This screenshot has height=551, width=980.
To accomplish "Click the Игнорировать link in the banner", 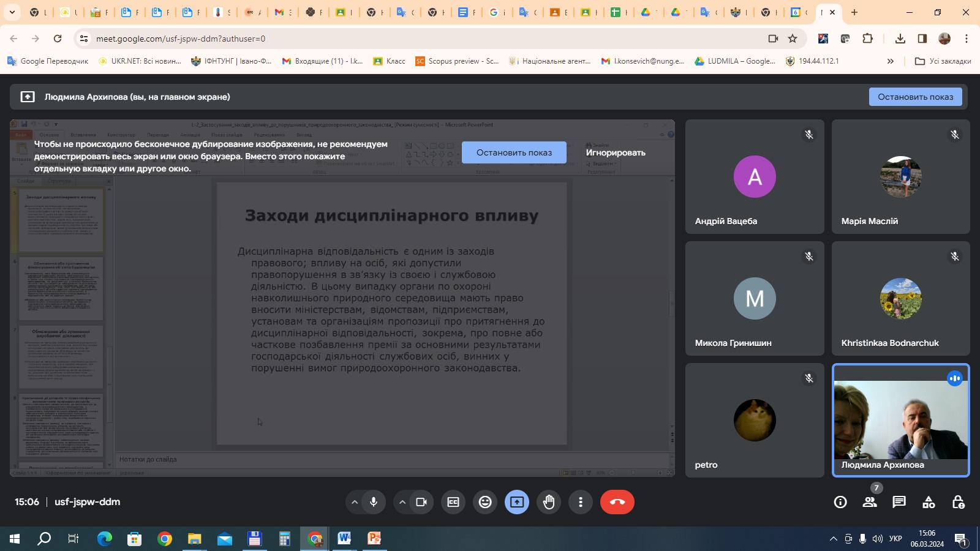I will click(615, 152).
